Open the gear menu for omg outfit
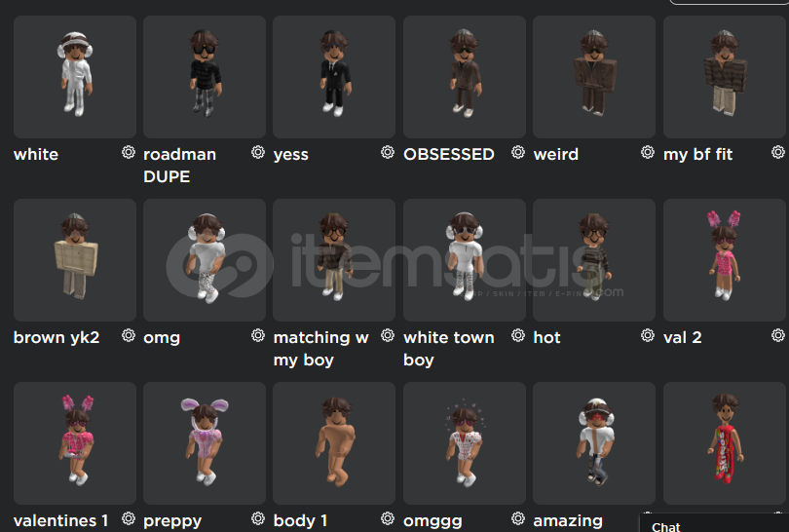The width and height of the screenshot is (789, 532). (x=258, y=335)
